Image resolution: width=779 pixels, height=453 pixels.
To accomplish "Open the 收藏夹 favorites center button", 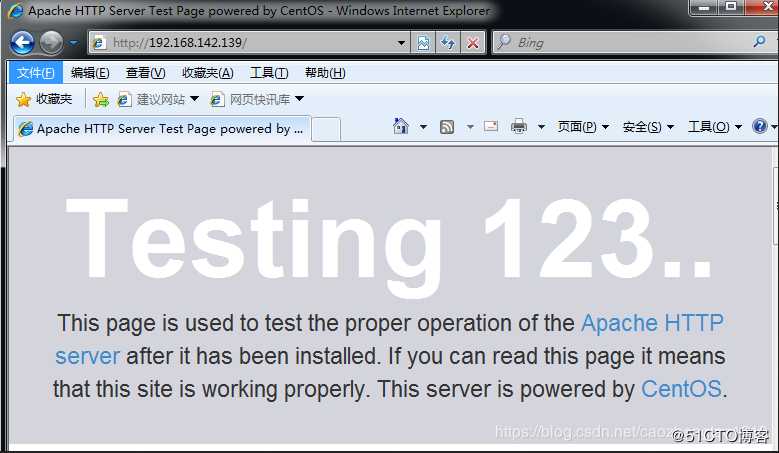I will click(x=44, y=99).
